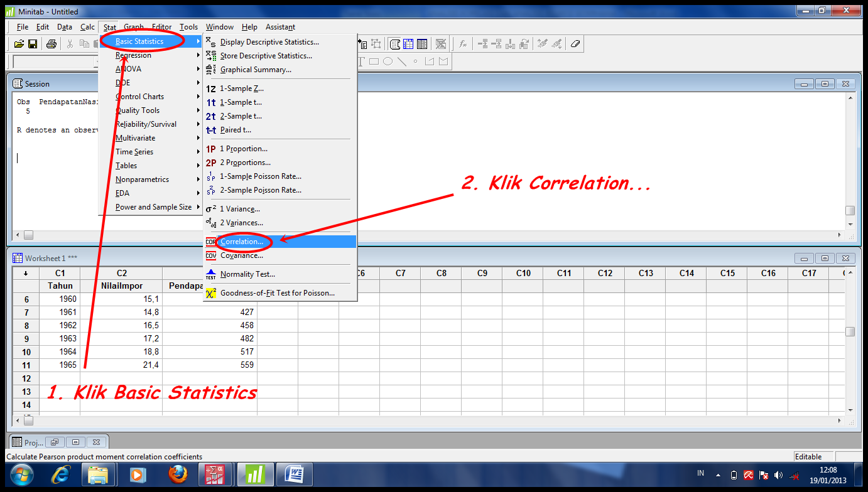
Task: Click the Correlation menu item
Action: [280, 242]
